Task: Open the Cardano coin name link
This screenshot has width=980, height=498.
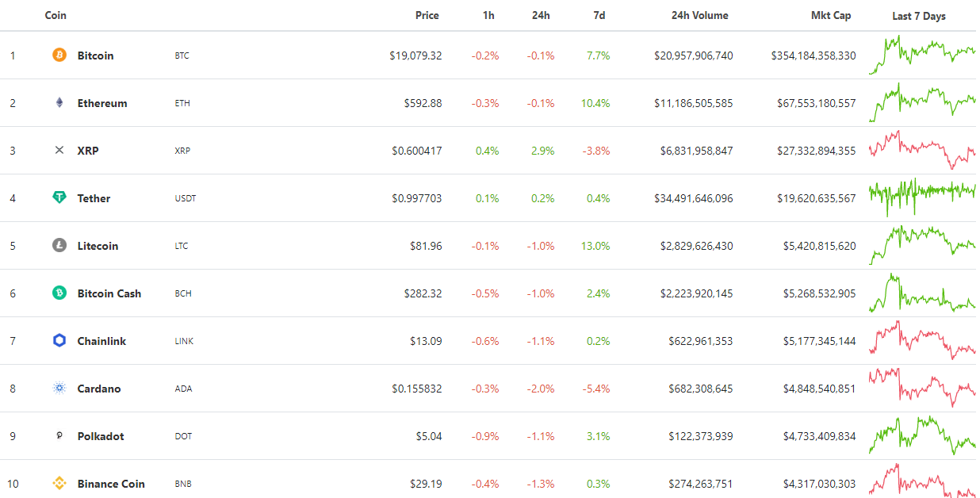Action: click(99, 389)
